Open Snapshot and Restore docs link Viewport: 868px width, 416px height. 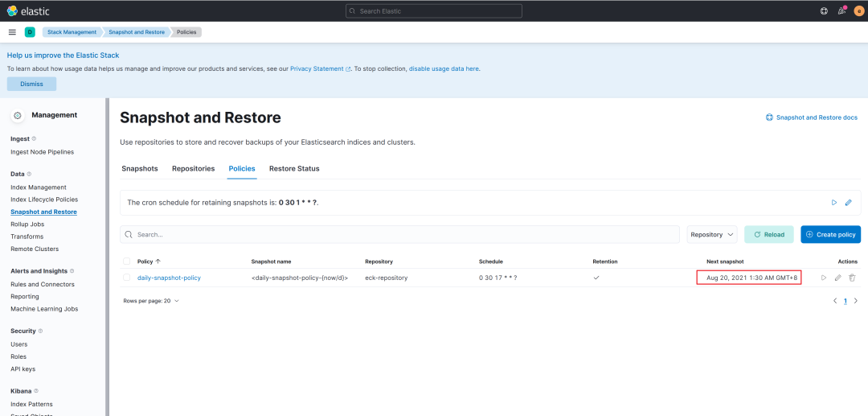(x=812, y=117)
